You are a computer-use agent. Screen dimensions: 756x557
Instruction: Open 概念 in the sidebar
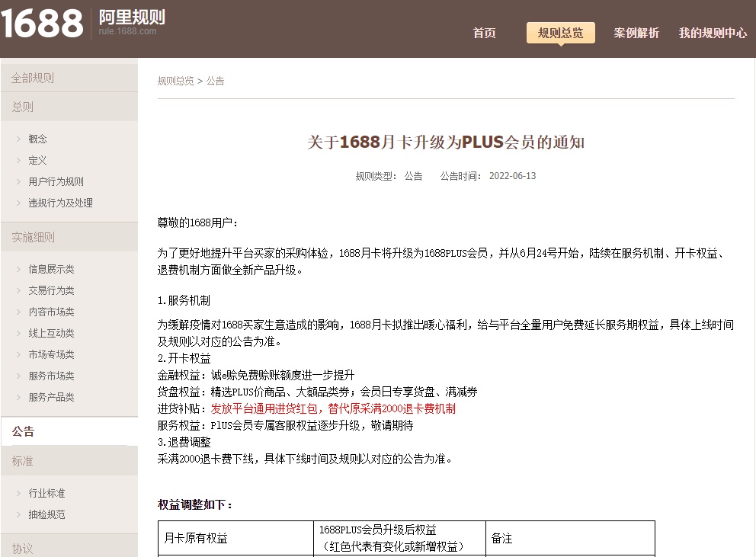(37, 139)
